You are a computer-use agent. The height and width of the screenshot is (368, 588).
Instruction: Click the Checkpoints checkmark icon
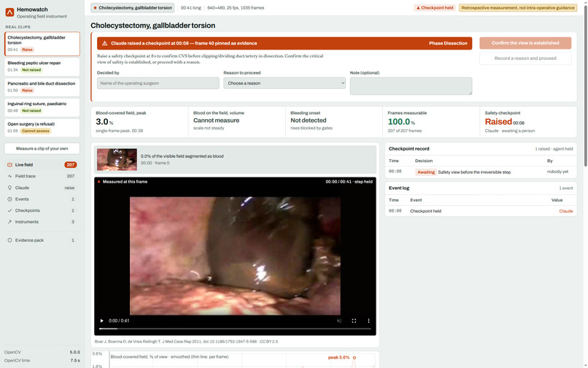point(9,211)
